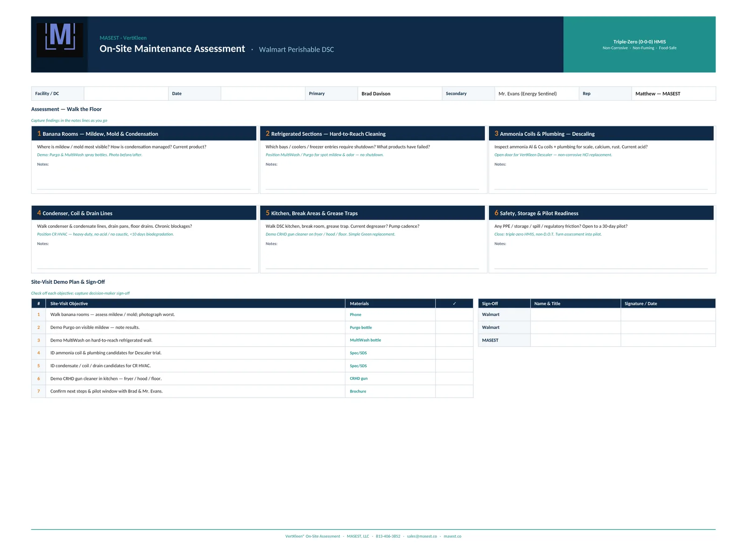This screenshot has width=747, height=560.
Task: Click the MultiWash bottle materials entry
Action: click(x=366, y=340)
